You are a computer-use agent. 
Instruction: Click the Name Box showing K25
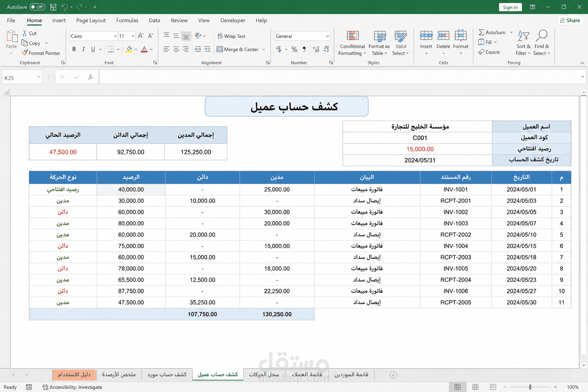(22, 77)
